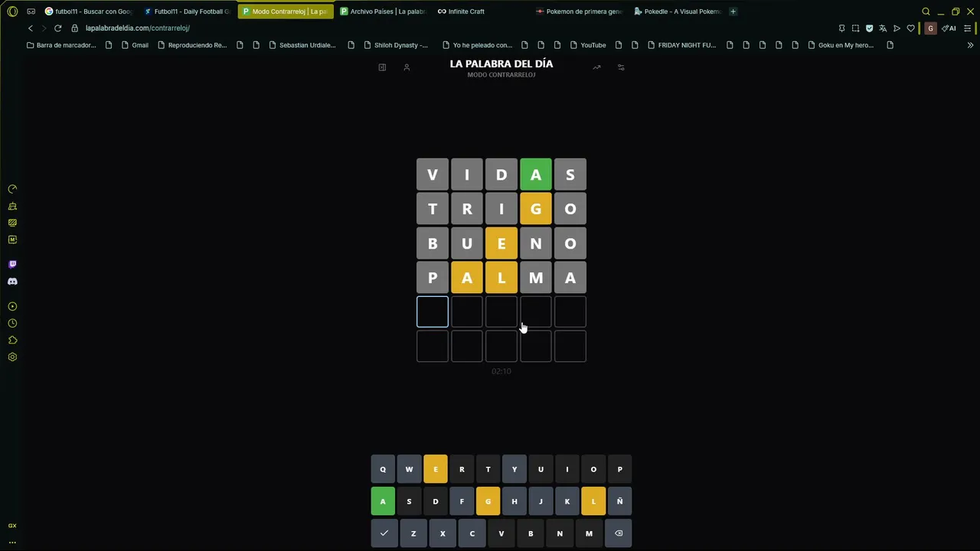Viewport: 980px width, 551px height.
Task: Go back using the back arrow
Action: (30, 28)
